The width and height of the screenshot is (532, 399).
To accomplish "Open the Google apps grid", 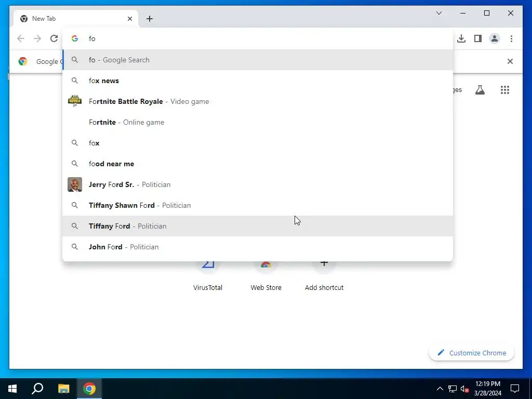I will coord(505,90).
